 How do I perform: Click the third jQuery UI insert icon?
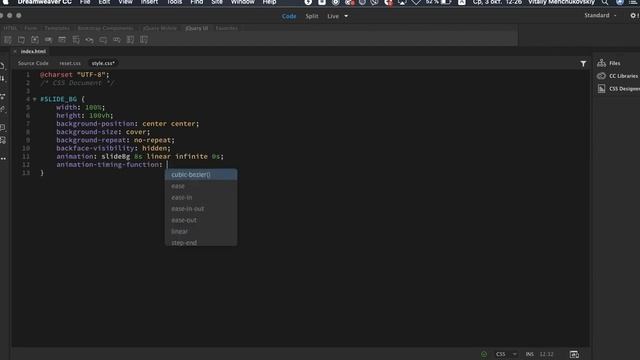[x=35, y=40]
